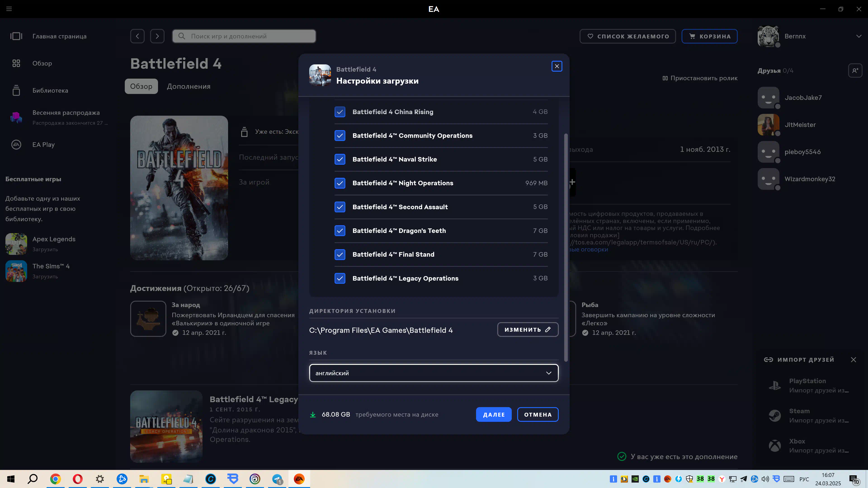
Task: Uncheck Battlefield 4 Second Assault
Action: pyautogui.click(x=340, y=207)
